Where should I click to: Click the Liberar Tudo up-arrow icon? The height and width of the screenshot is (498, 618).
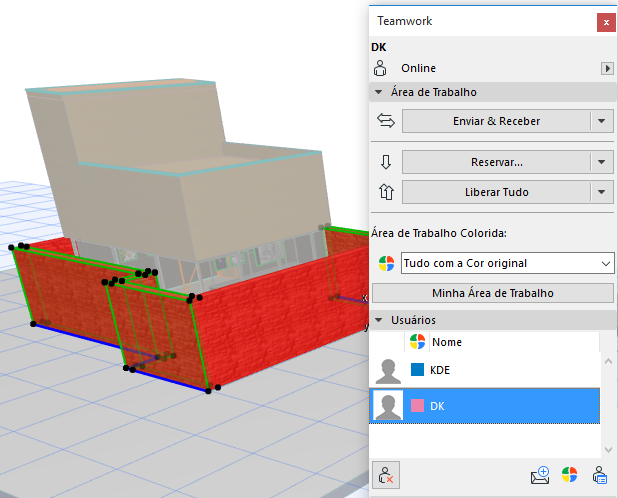(x=385, y=192)
